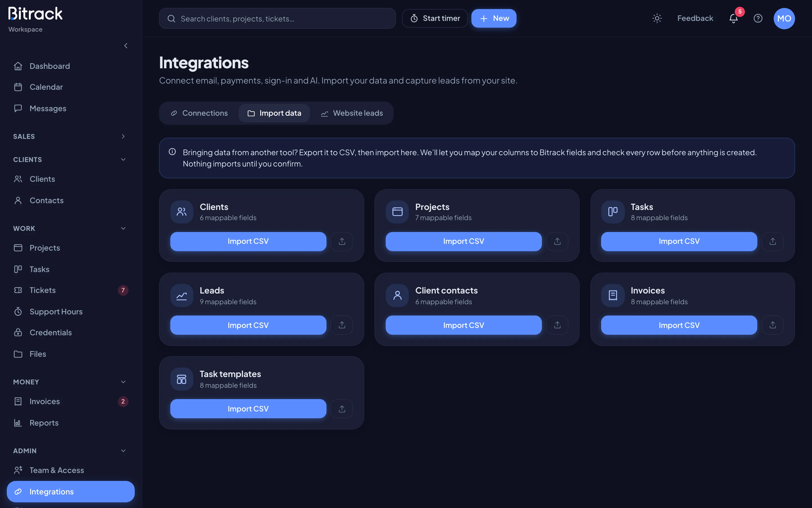Click the Task templates layout icon

pyautogui.click(x=182, y=379)
